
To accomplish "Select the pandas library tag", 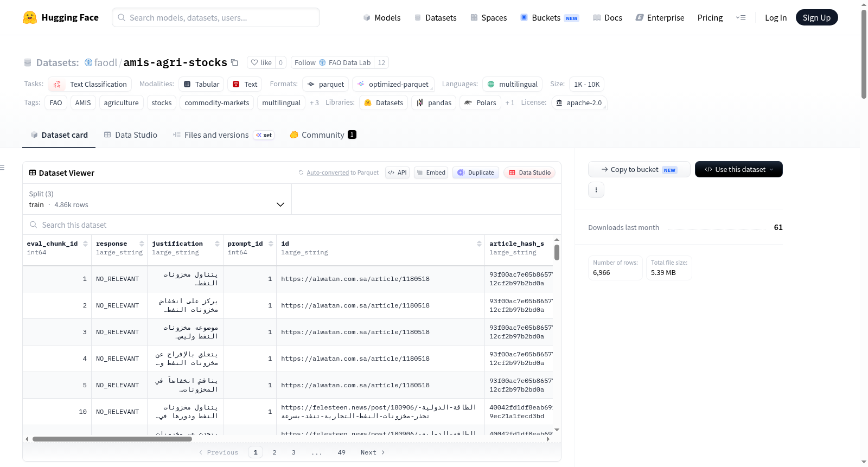I will 434,103.
